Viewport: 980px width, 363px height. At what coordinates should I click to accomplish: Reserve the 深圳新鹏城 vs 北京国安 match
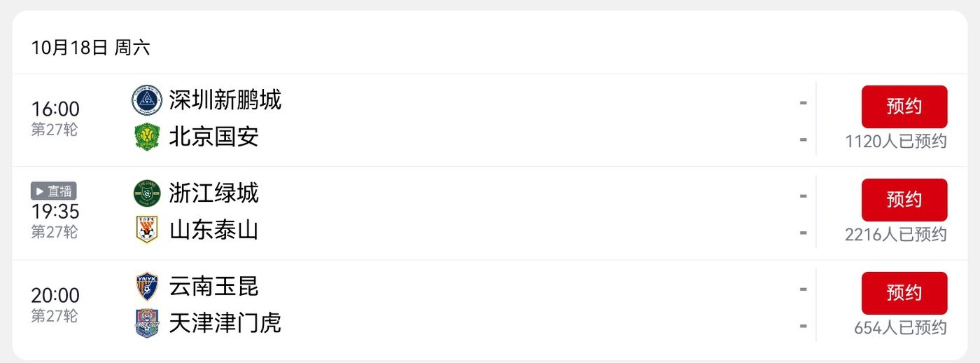coord(904,107)
